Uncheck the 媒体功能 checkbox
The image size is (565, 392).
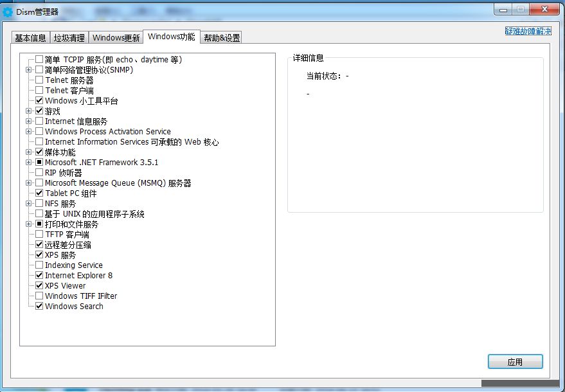pos(39,152)
